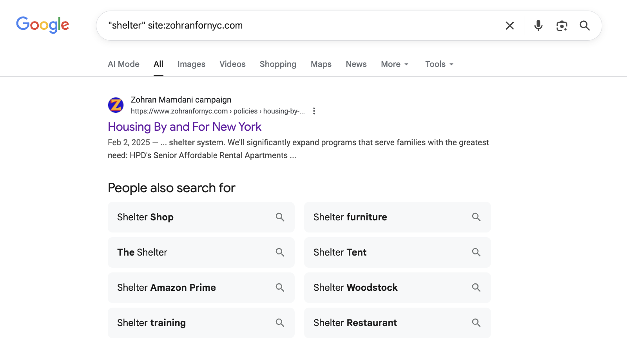Click search icon beside Shelter furniture
The height and width of the screenshot is (364, 627).
click(x=476, y=217)
